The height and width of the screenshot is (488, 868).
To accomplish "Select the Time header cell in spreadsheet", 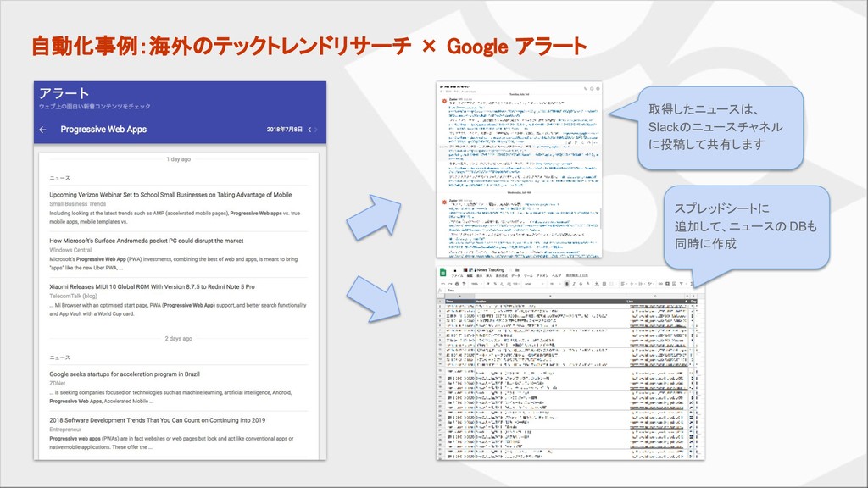I will coord(459,302).
